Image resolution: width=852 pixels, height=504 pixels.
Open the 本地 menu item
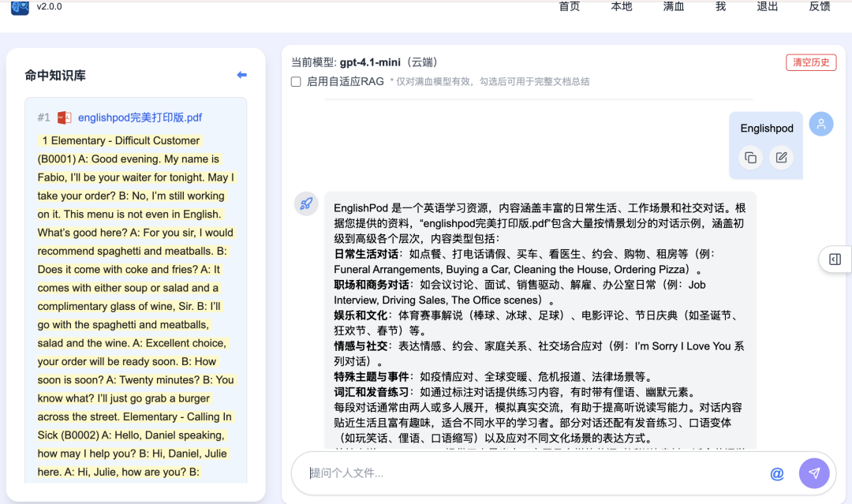coord(622,6)
